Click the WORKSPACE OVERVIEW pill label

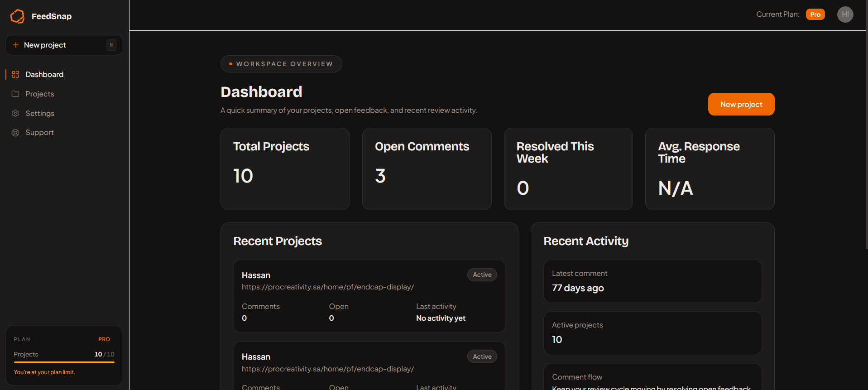tap(281, 64)
